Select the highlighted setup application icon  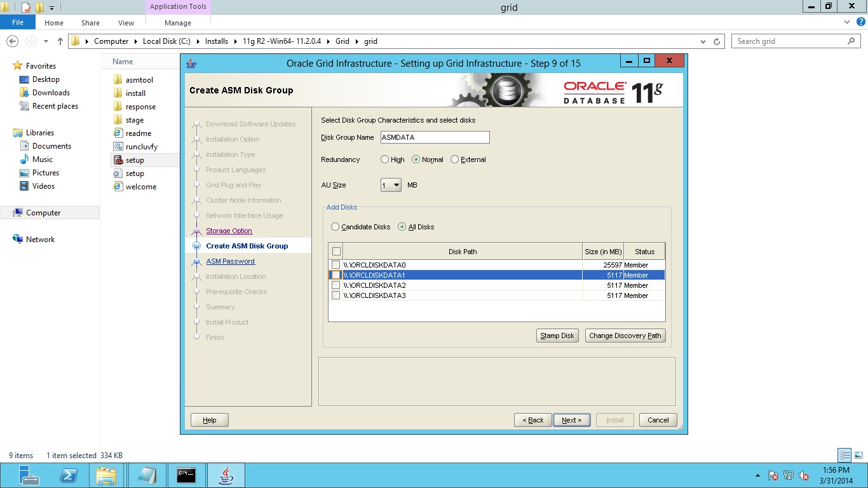[118, 160]
